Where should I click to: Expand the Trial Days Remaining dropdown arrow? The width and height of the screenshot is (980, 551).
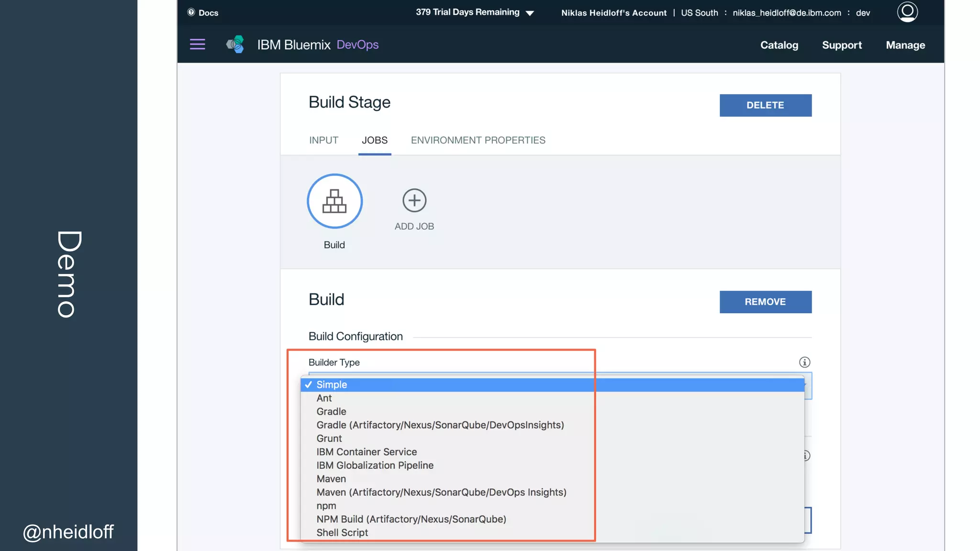530,13
